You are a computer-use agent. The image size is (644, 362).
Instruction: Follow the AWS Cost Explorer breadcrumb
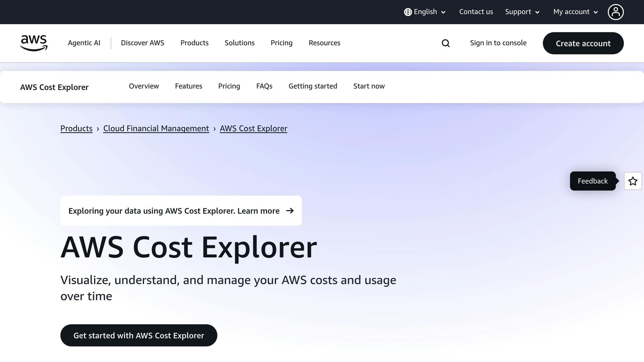click(253, 129)
